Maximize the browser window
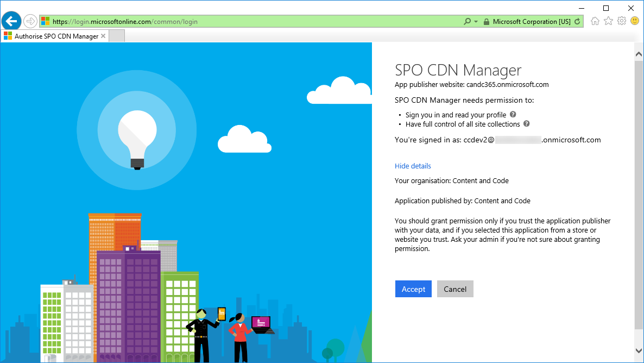The image size is (644, 363). tap(606, 8)
